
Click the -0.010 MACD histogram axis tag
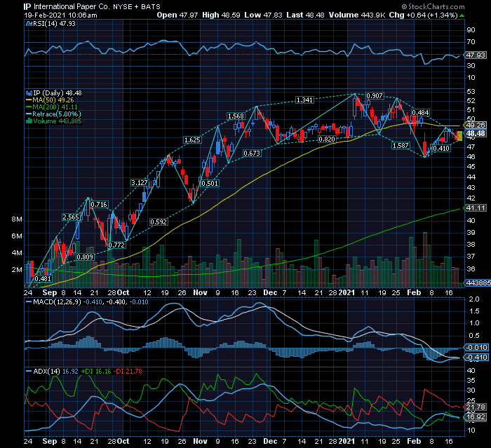click(476, 348)
